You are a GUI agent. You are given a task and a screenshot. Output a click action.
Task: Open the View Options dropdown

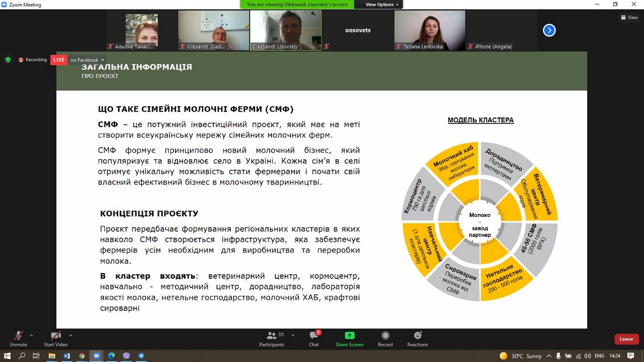(x=383, y=4)
